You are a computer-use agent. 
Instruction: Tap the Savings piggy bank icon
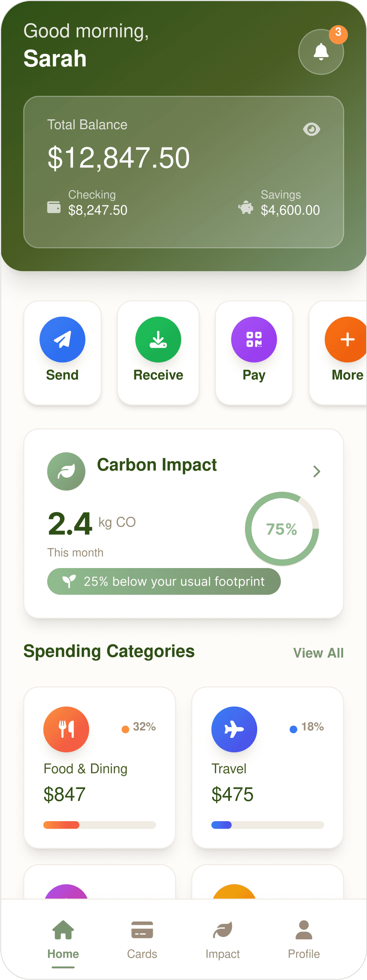click(246, 207)
